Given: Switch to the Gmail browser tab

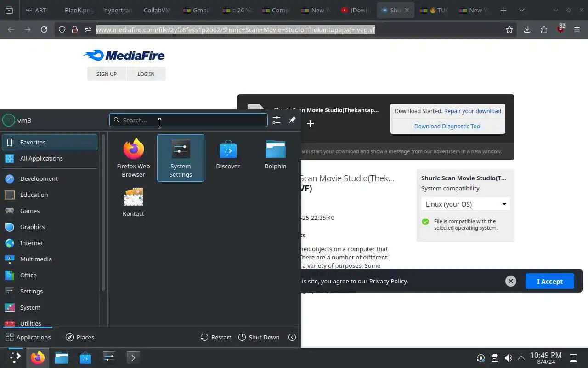Looking at the screenshot, I should coord(196,10).
